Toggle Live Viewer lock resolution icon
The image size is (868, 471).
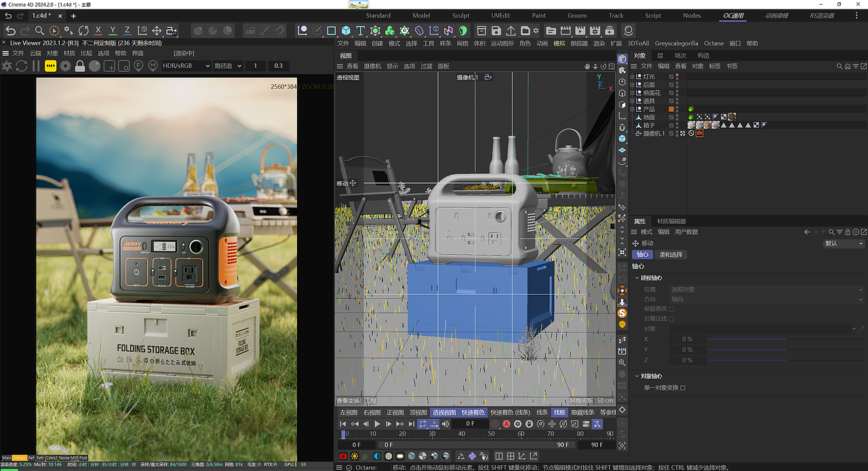(80, 66)
